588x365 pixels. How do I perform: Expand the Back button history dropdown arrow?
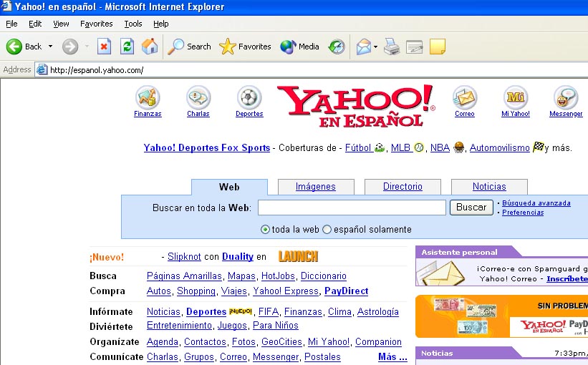click(x=51, y=47)
